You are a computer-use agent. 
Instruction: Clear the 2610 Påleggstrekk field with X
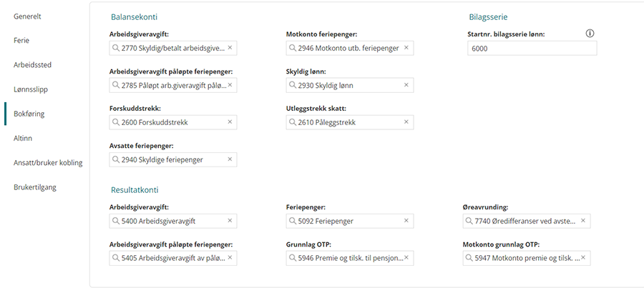(406, 121)
